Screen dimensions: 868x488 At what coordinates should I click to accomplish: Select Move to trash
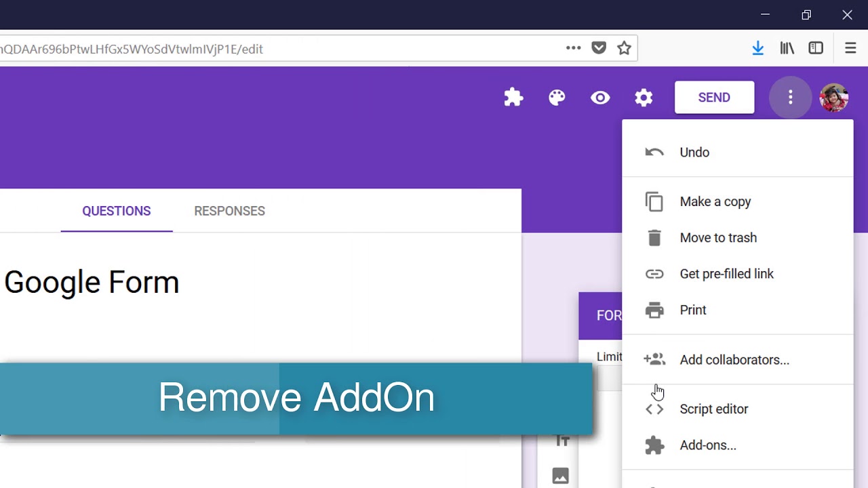point(738,238)
